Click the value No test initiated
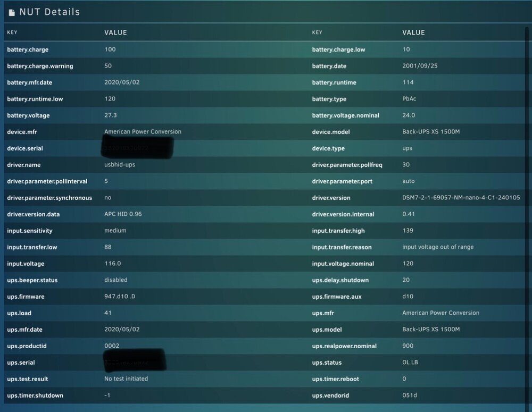Viewport: 532px width, 412px height. [x=126, y=379]
